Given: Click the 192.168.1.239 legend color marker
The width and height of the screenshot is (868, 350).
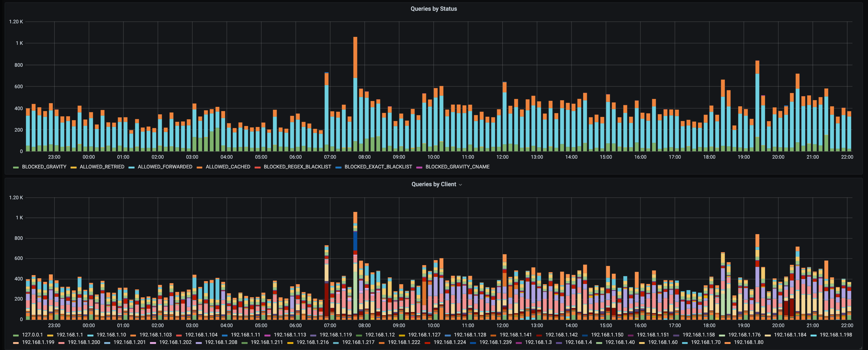Looking at the screenshot, I should [x=473, y=343].
